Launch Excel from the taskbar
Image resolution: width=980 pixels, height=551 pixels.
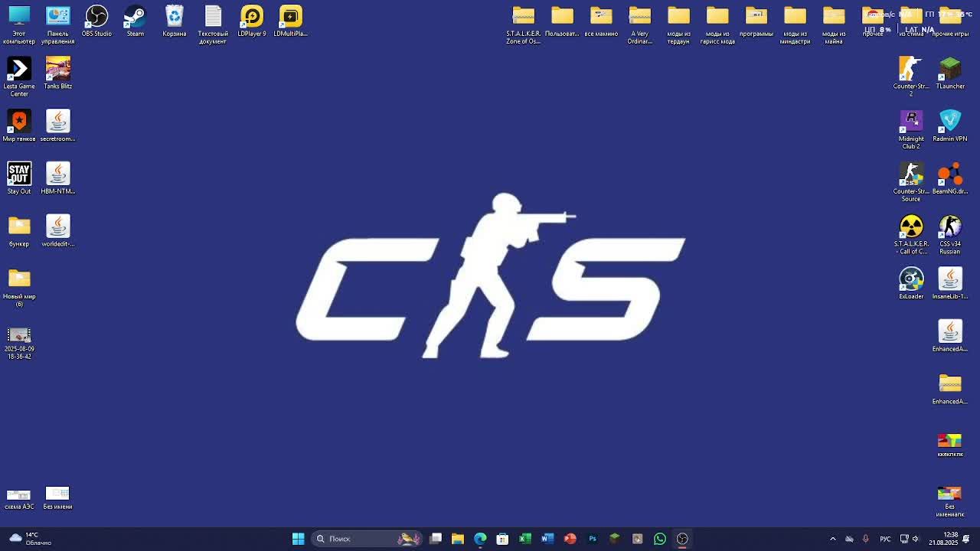[525, 539]
